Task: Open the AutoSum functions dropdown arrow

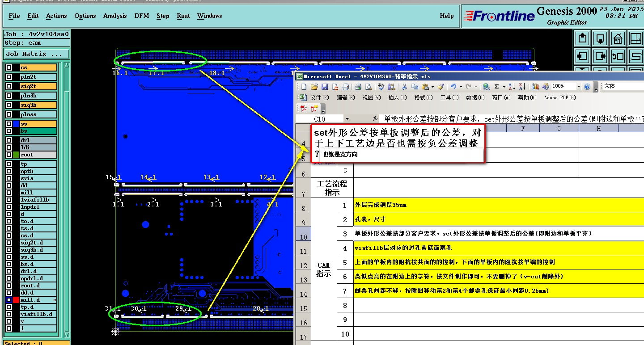Action: (504, 87)
